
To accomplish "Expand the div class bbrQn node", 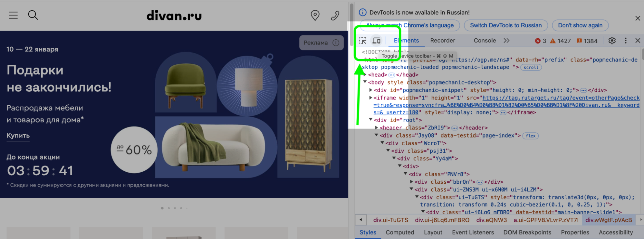I will (411, 182).
